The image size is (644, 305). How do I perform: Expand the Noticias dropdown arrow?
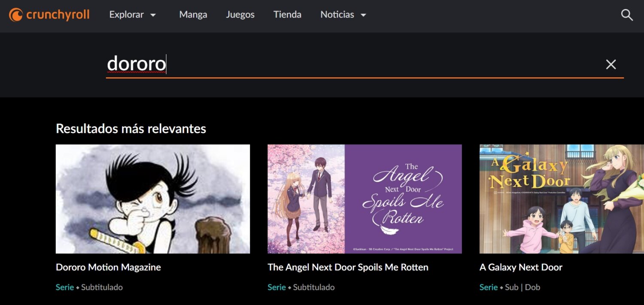[x=363, y=15]
